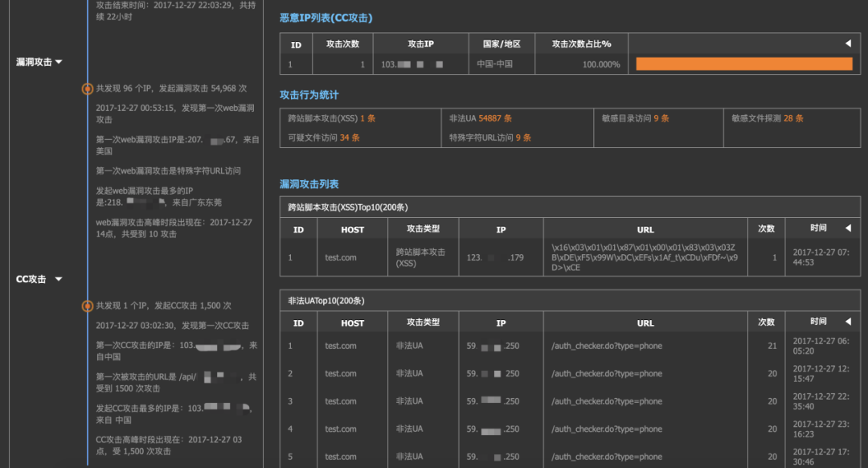Click the 攻击次数占比% column header
Screen dimensions: 868x468
[x=581, y=43]
